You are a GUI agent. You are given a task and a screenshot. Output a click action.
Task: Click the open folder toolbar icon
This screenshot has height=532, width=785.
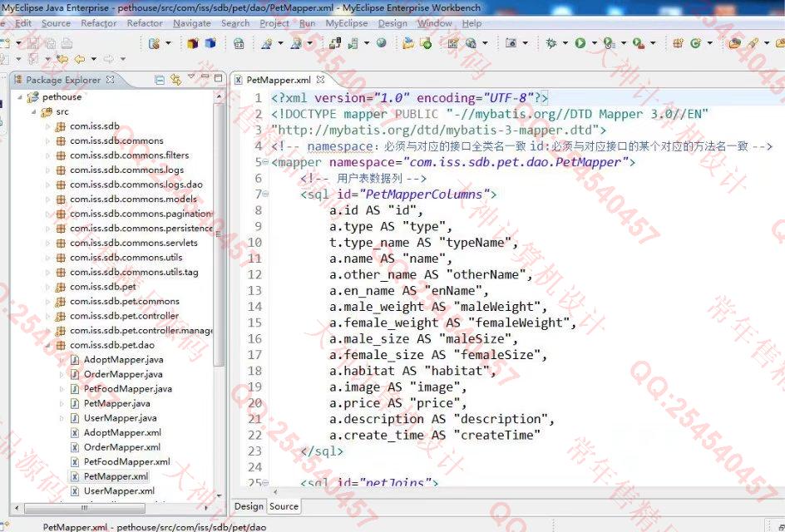pos(408,43)
